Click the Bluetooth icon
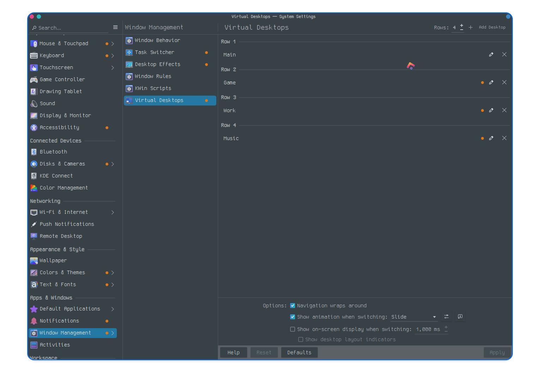This screenshot has height=392, width=540. click(34, 152)
